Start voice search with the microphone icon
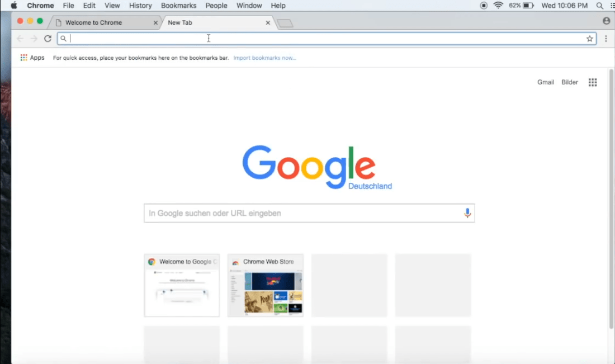The height and width of the screenshot is (364, 615). click(467, 213)
